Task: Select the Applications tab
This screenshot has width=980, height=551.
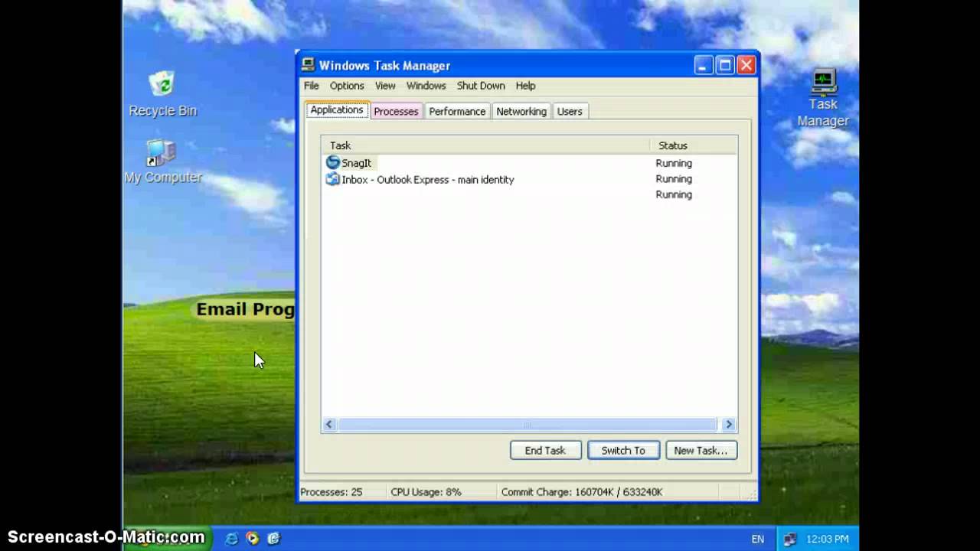Action: tap(337, 110)
